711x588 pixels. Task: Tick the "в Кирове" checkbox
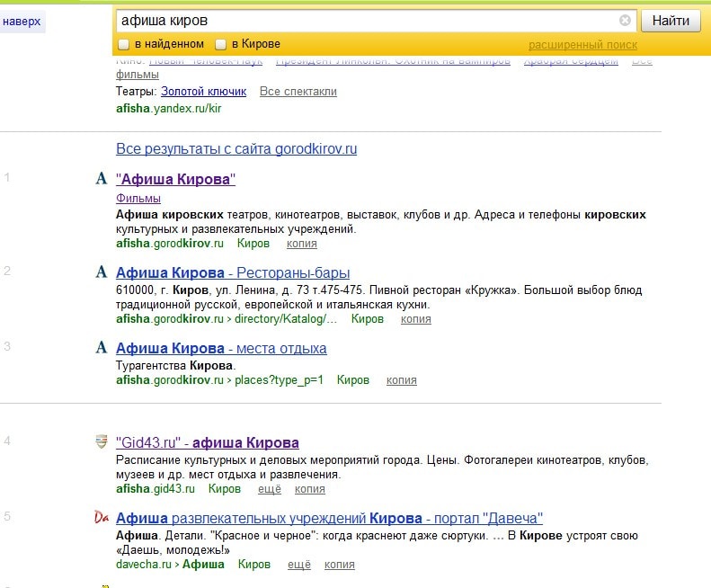click(x=221, y=44)
